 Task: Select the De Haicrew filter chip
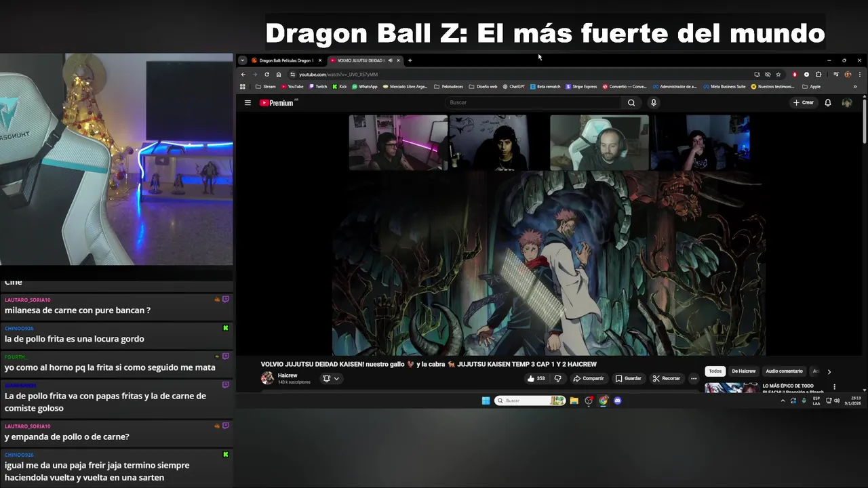click(744, 371)
